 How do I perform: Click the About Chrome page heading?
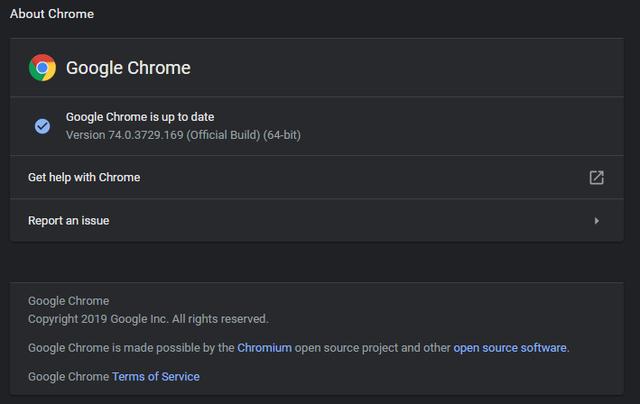(52, 14)
